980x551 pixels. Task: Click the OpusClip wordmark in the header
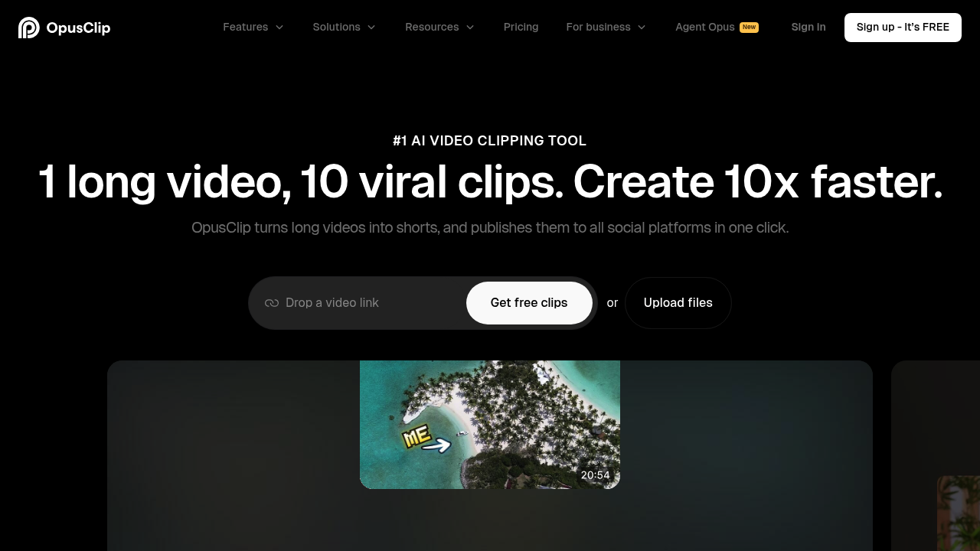79,28
